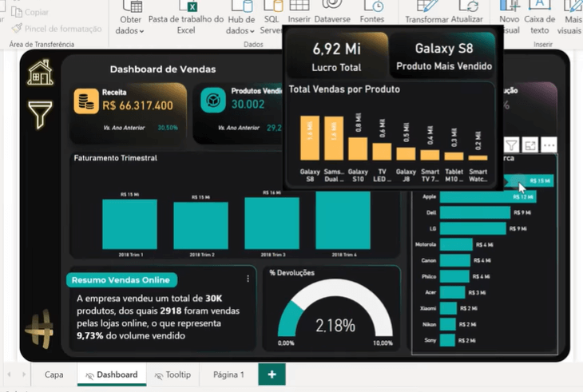Screen dimensions: 583x392
Task: Click the Receita coins icon
Action: (86, 101)
